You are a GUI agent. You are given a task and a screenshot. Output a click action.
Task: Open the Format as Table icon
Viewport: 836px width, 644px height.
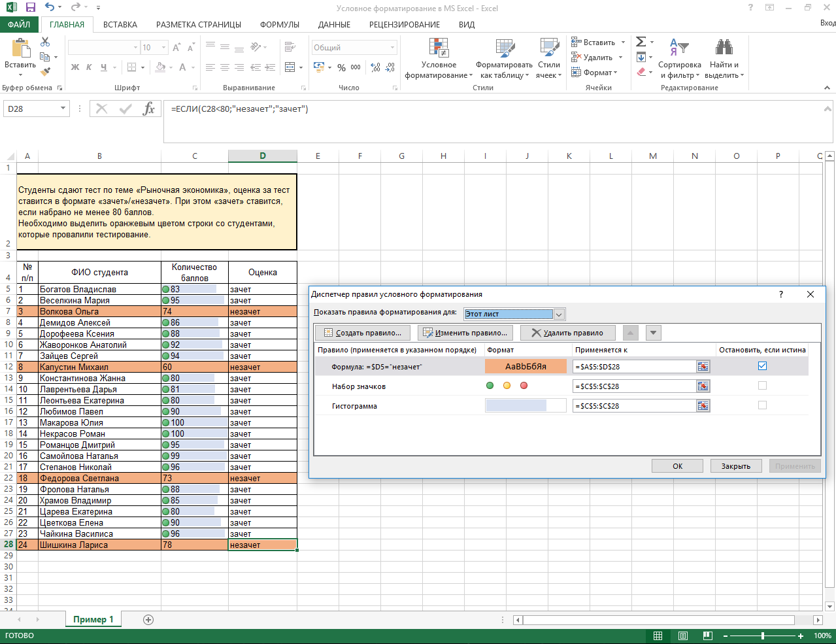(504, 48)
